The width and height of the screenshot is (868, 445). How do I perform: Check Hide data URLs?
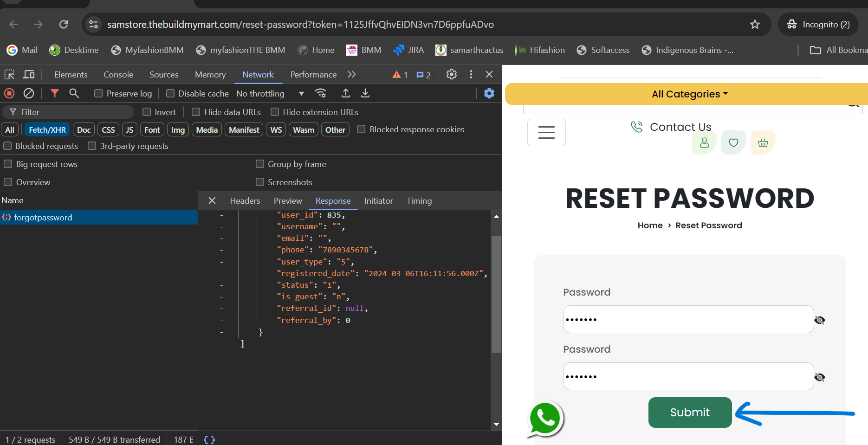coord(196,112)
